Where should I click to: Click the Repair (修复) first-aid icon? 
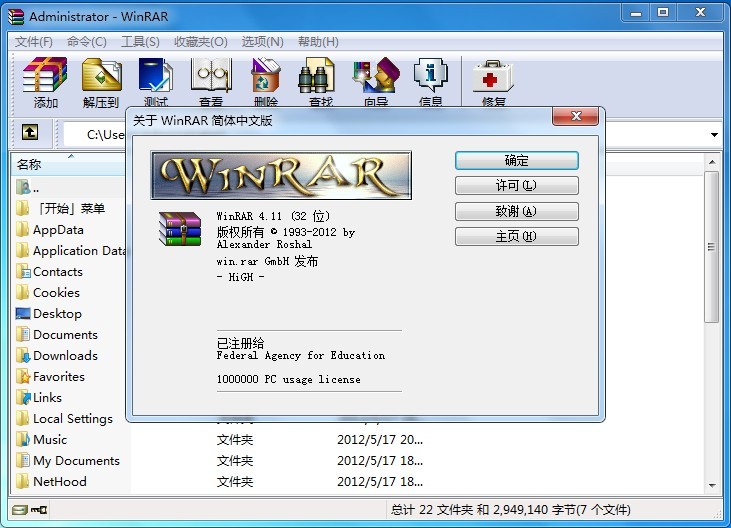(x=493, y=77)
